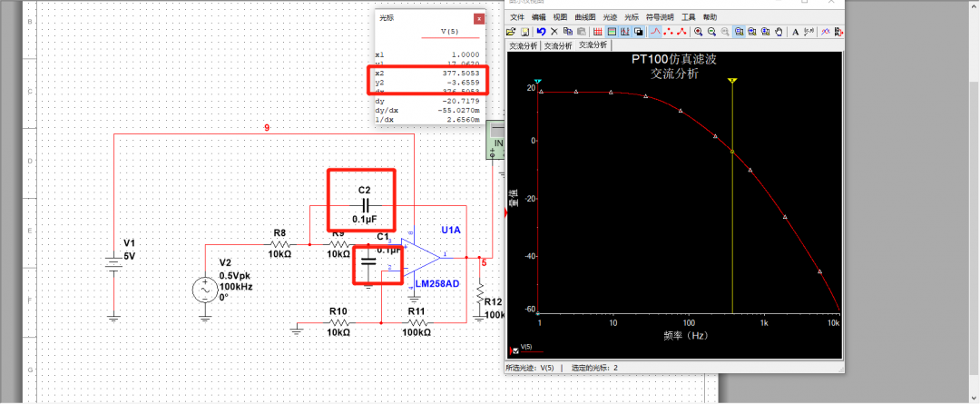Open the 编辑 menu
The height and width of the screenshot is (404, 980).
pos(539,17)
